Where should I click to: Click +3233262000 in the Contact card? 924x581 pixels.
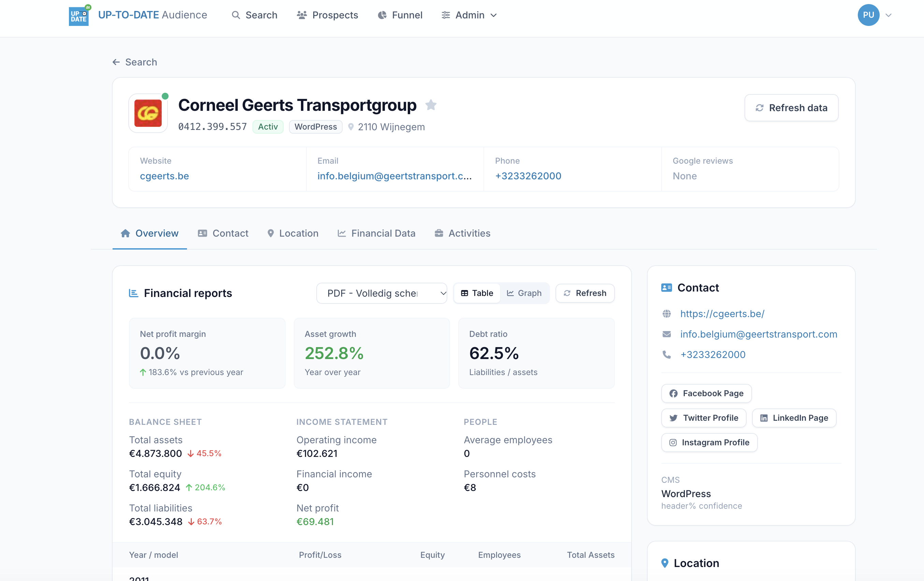point(712,355)
